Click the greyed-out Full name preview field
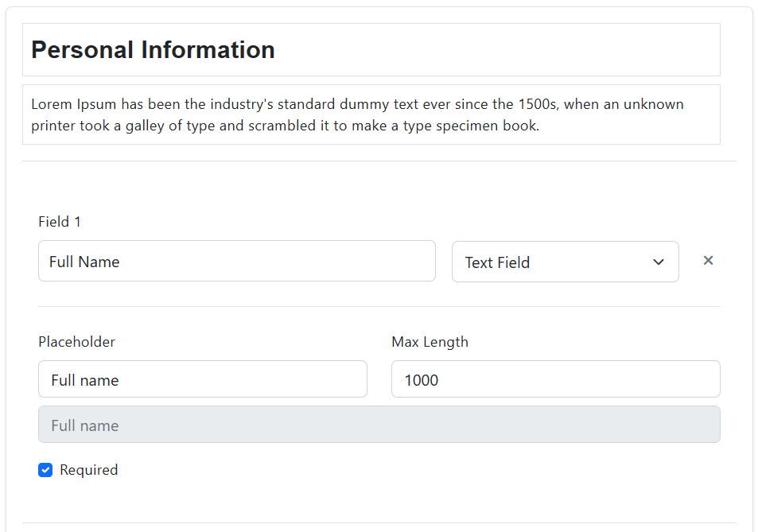The height and width of the screenshot is (532, 758). pyautogui.click(x=379, y=425)
